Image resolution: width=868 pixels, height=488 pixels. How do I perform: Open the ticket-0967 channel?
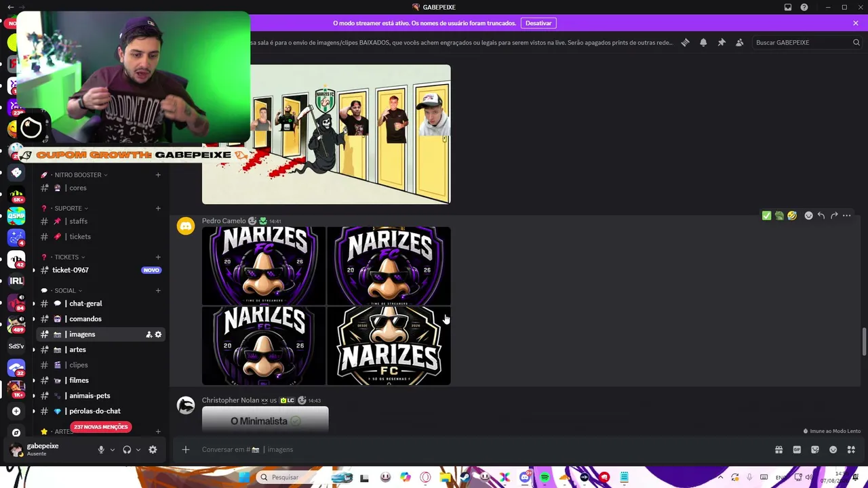coord(100,270)
